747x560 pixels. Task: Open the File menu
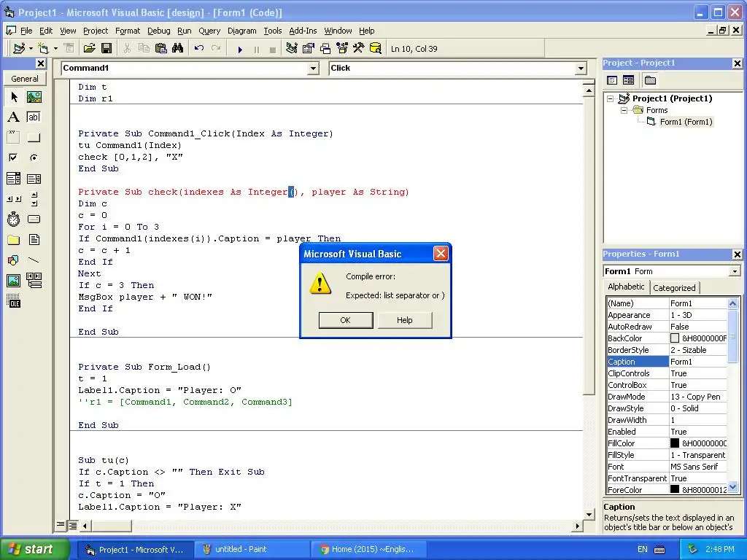pos(26,31)
